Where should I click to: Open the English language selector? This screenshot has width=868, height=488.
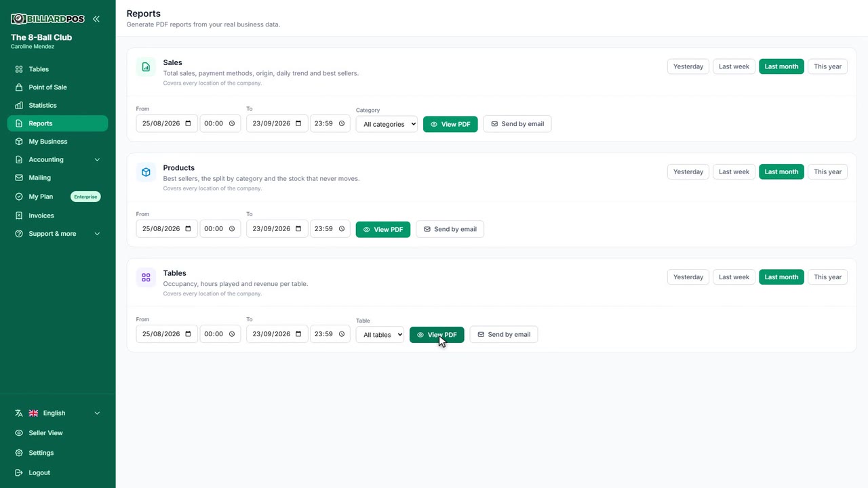pos(58,413)
